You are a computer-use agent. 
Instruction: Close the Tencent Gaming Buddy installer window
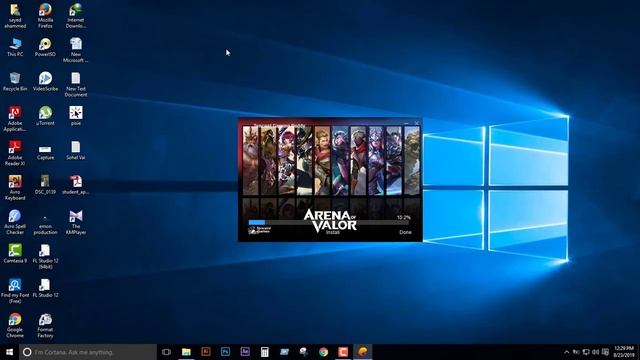[416, 122]
